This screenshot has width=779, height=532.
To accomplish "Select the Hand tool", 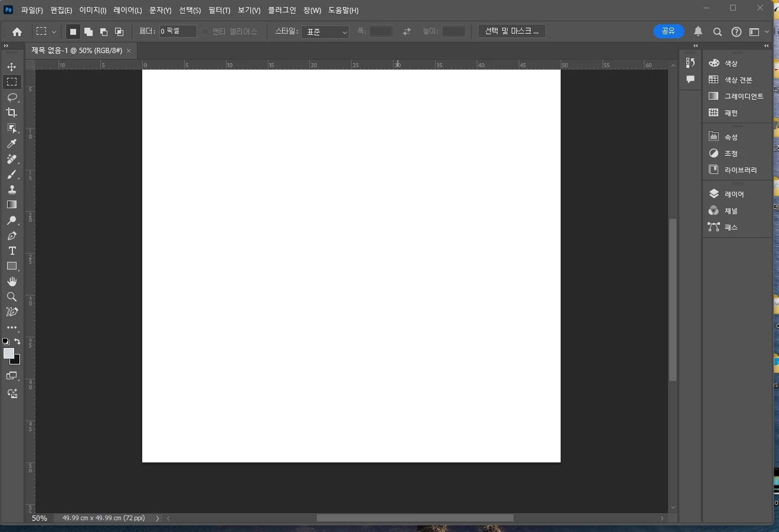I will [12, 281].
